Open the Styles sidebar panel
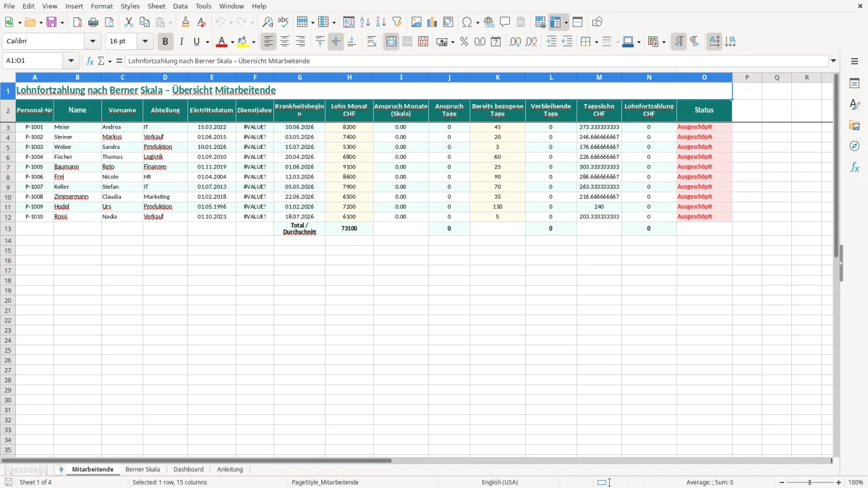This screenshot has height=488, width=868. point(854,104)
